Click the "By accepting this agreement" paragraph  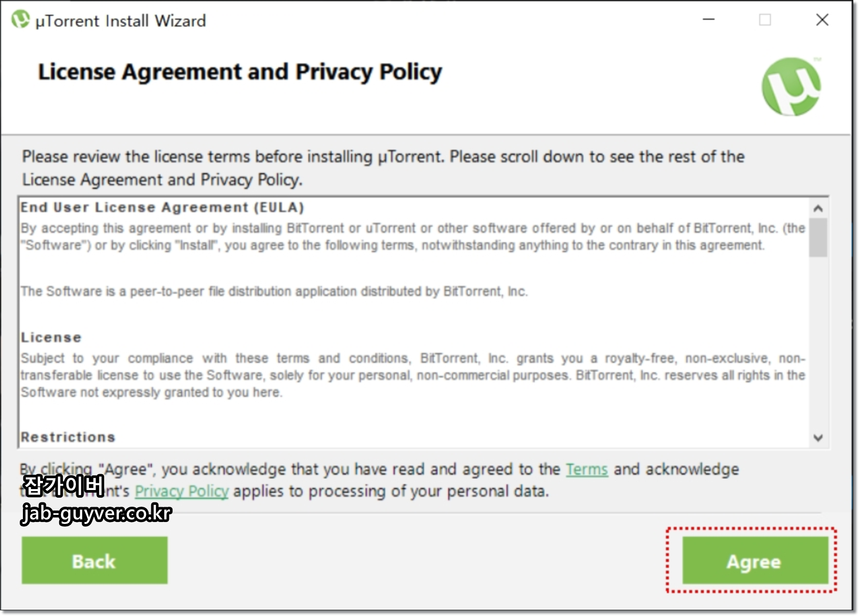(x=413, y=237)
